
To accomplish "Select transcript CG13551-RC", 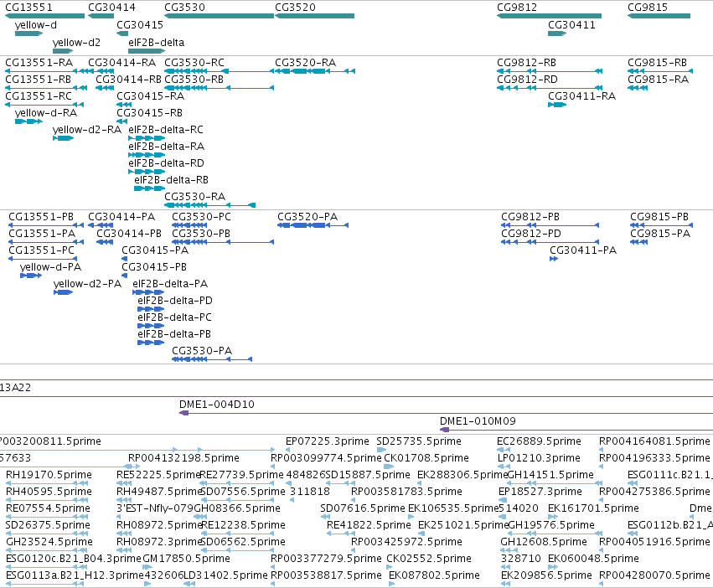I will click(44, 105).
